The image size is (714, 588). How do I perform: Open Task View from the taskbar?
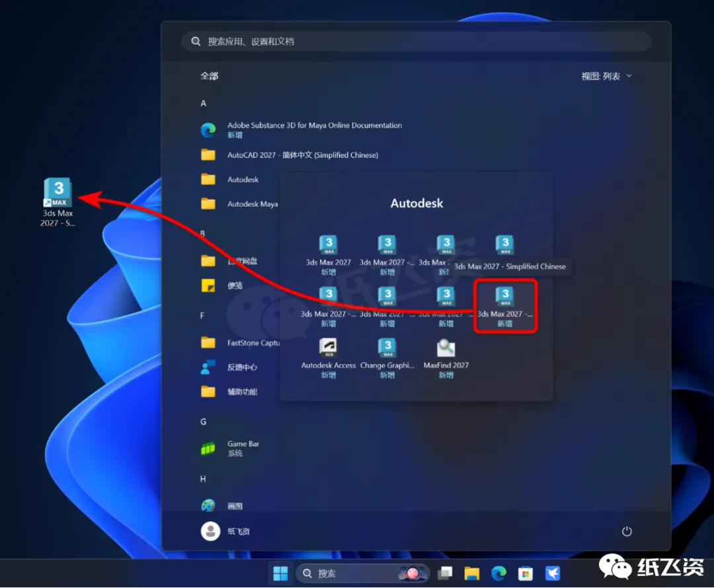pyautogui.click(x=445, y=573)
